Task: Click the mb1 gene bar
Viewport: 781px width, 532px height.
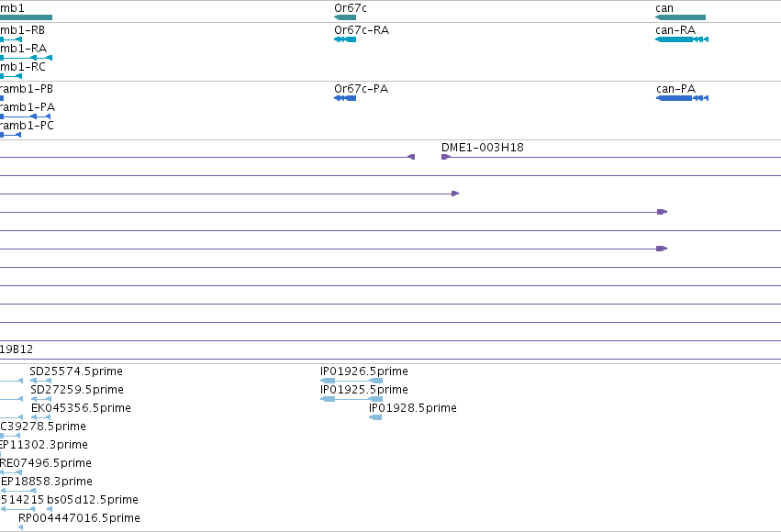Action: tap(26, 17)
